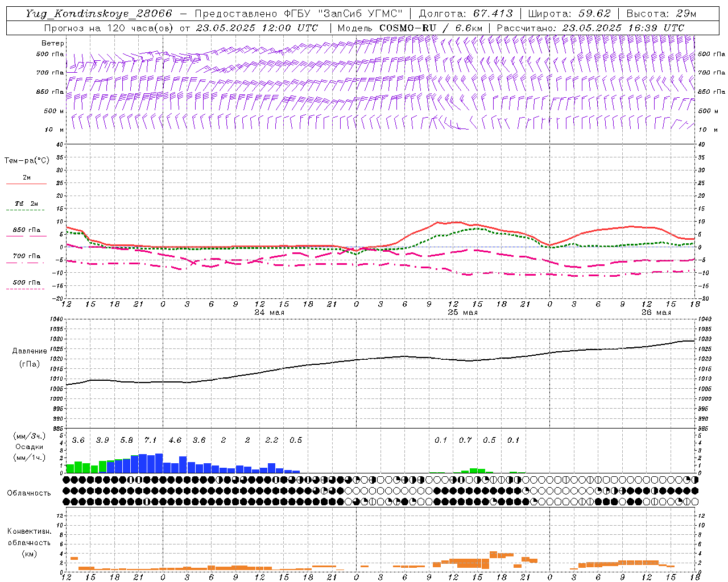Viewport: 728px width, 582px height.
Task: Select the text Предоставлено ФГБУ "ЗапСиб УГМС"
Action: click(x=298, y=14)
